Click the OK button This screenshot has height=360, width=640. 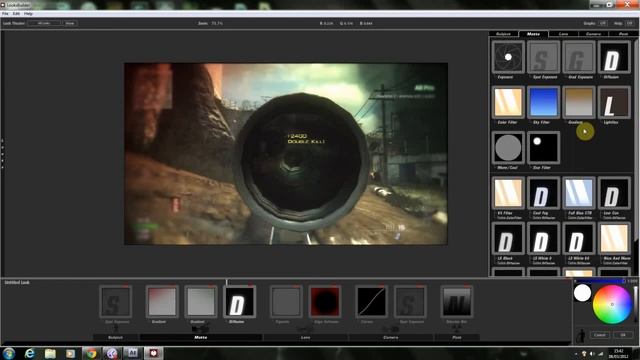tap(623, 335)
